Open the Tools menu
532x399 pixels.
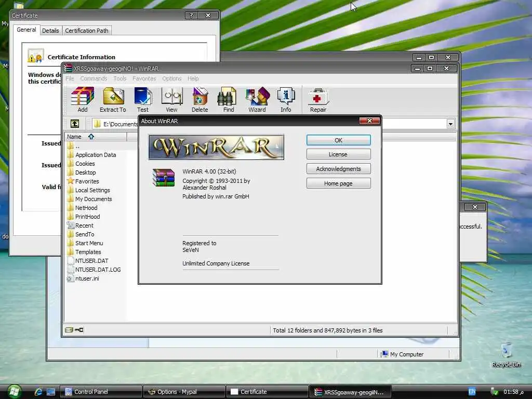click(x=120, y=78)
